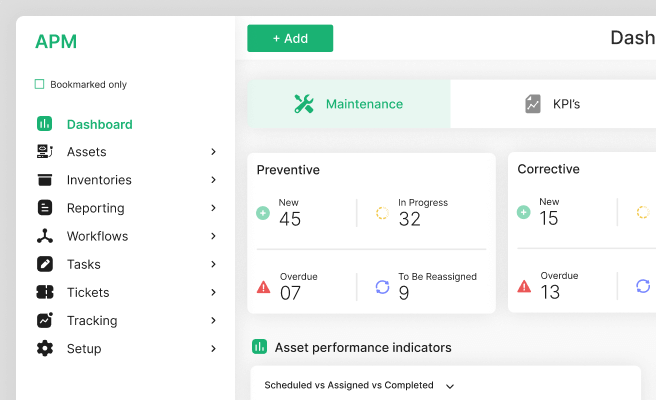Click the KPI's chart document icon
Image resolution: width=656 pixels, height=400 pixels.
[533, 104]
